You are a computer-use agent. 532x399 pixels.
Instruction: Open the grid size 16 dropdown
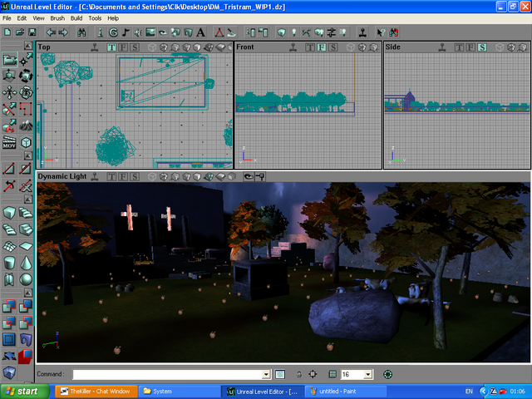[x=367, y=375]
